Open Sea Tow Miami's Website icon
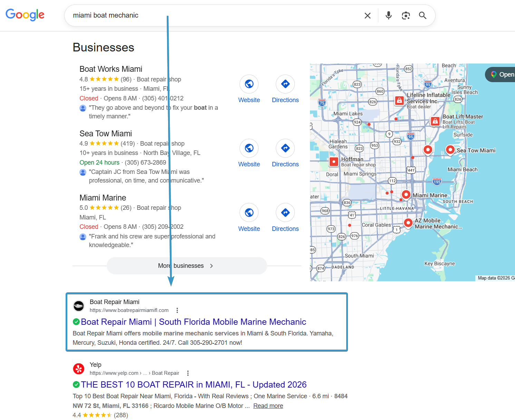Screen dimensions: 515x420 [249, 148]
